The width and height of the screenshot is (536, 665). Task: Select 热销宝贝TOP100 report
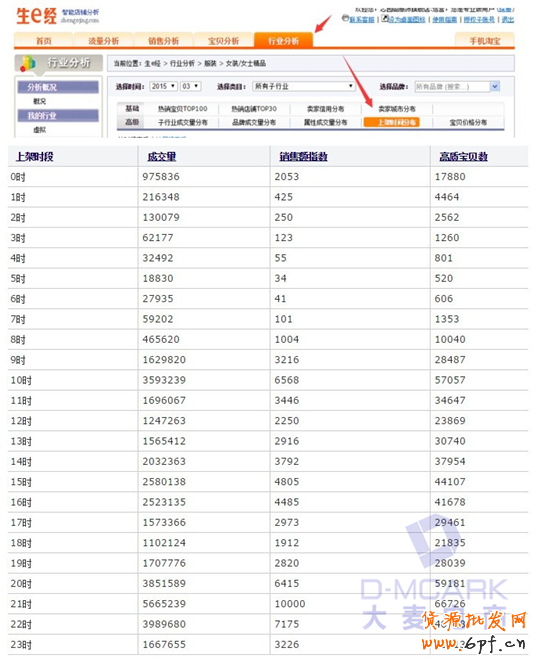click(x=183, y=109)
